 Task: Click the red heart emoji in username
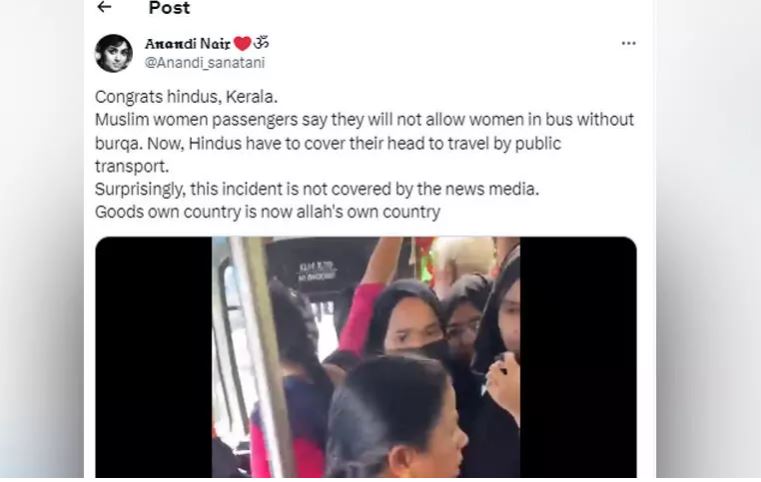coord(242,44)
